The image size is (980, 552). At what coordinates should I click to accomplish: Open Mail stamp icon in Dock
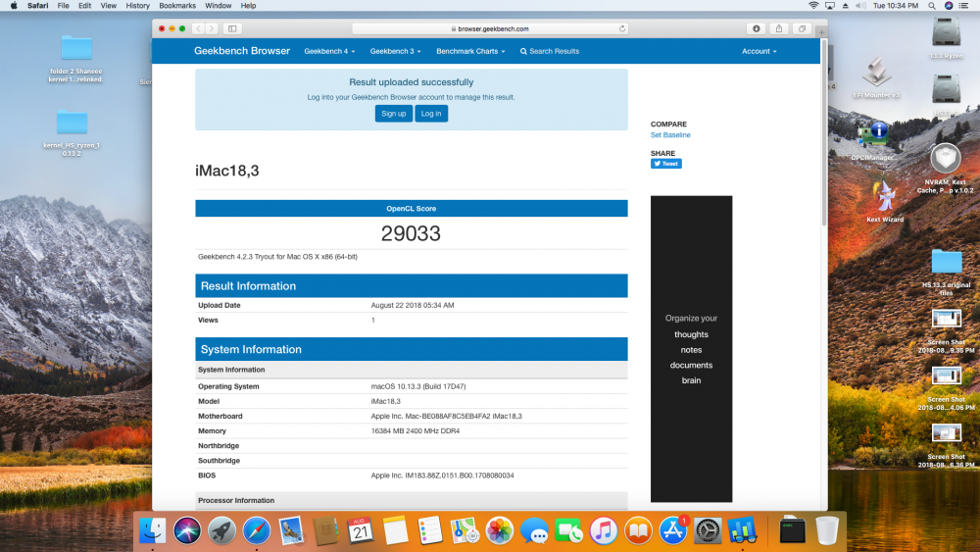(291, 530)
